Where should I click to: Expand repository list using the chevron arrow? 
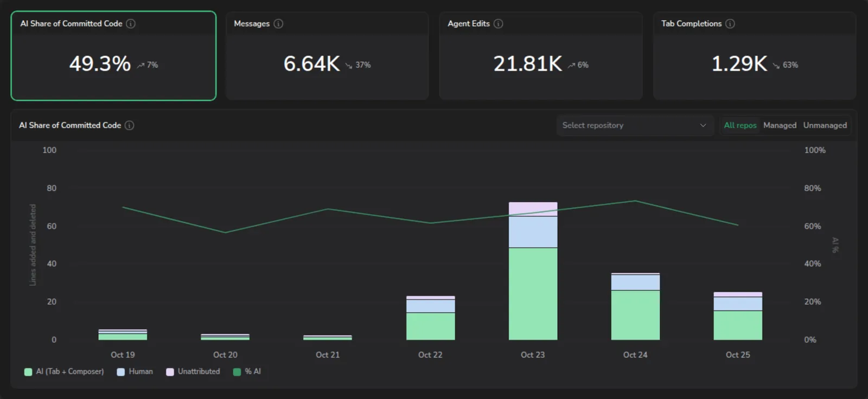pyautogui.click(x=703, y=125)
